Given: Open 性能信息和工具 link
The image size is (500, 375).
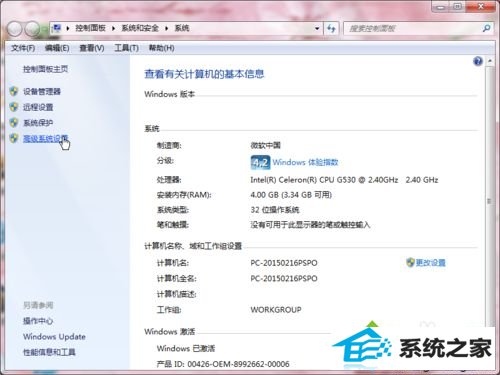Looking at the screenshot, I should [x=49, y=352].
